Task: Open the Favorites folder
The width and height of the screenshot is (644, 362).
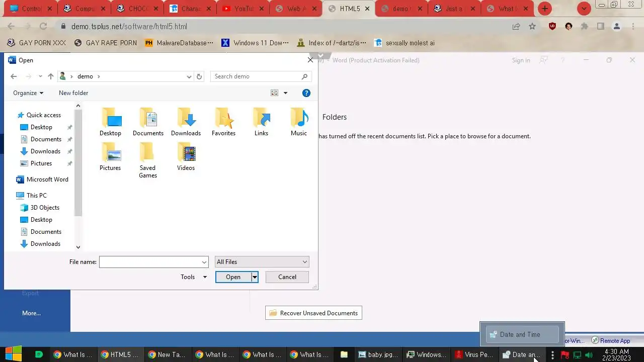Action: click(223, 122)
